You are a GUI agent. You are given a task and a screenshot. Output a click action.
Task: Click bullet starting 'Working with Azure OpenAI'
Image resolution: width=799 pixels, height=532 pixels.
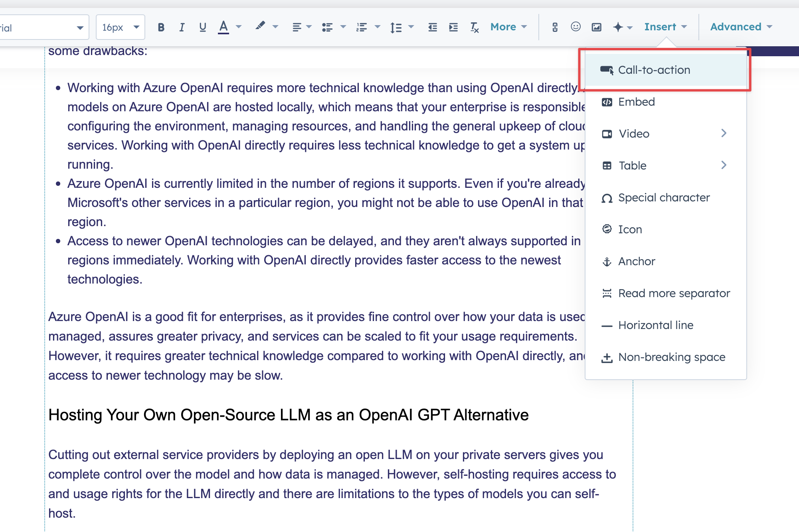click(326, 126)
